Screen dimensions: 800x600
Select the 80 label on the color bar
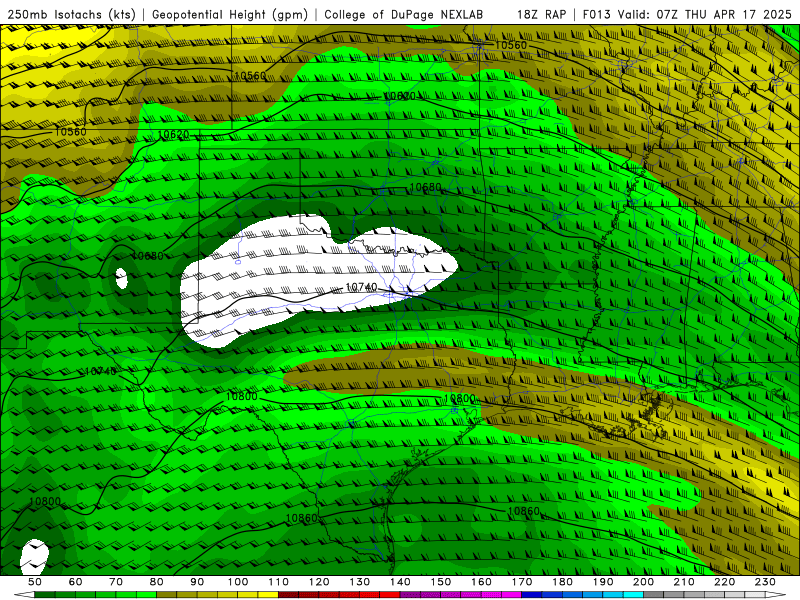(x=157, y=582)
